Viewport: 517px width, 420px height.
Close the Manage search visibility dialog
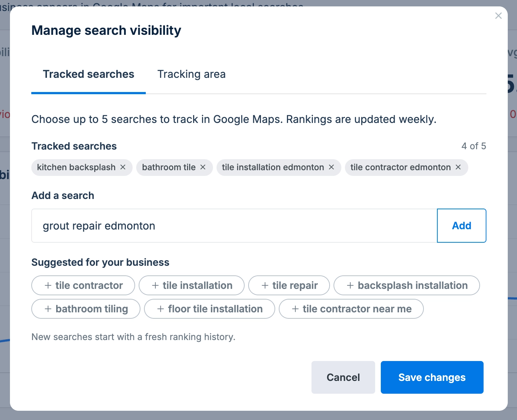[499, 16]
